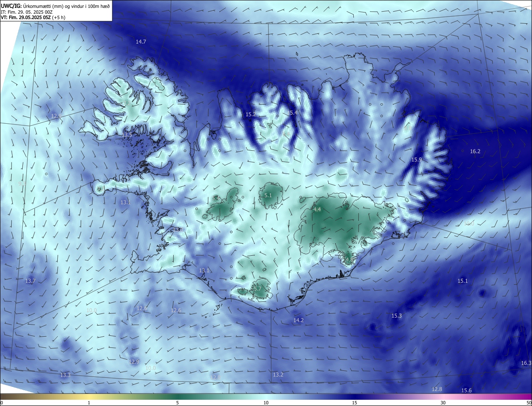Click the 4.4 value on Vatnajökull

coord(317,210)
